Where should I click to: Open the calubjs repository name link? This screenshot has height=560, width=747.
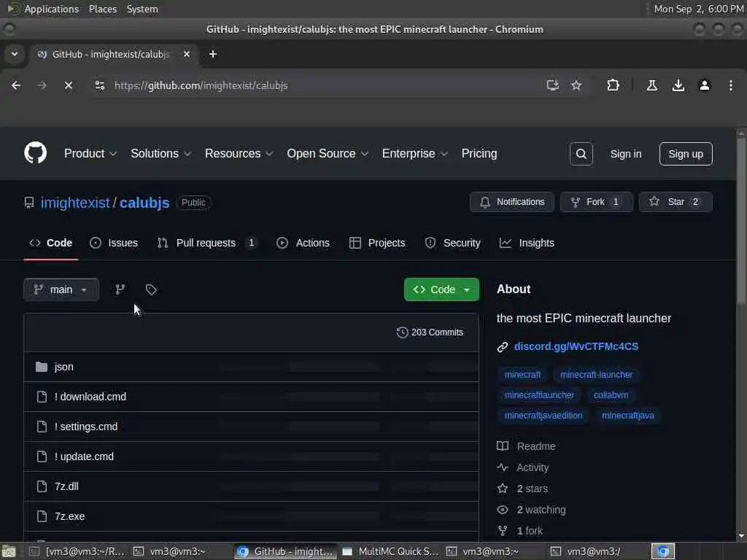[144, 203]
